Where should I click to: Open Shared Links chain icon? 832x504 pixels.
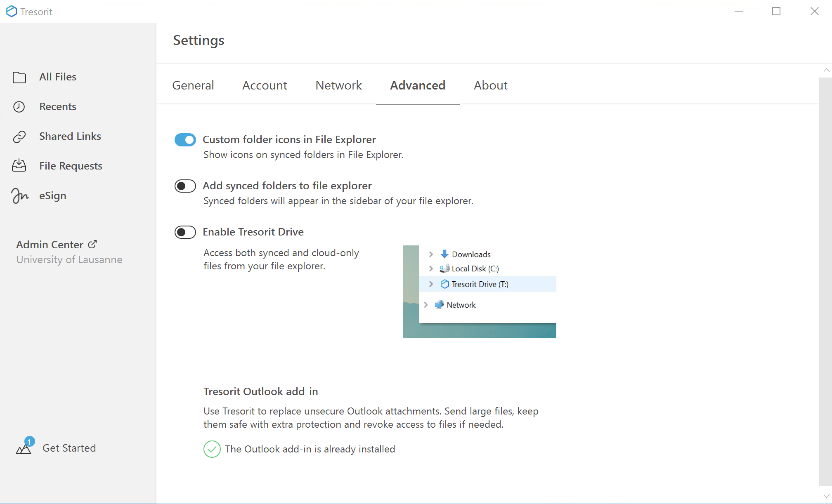coord(19,137)
